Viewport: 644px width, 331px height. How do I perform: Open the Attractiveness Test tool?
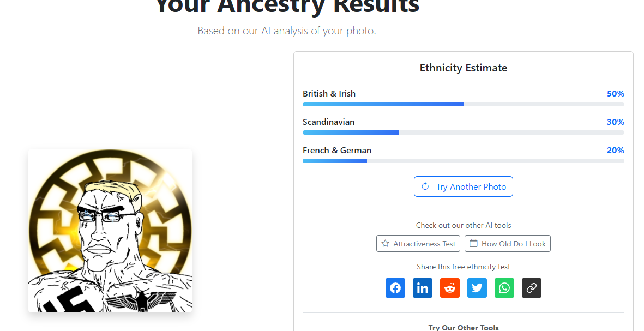tap(418, 244)
